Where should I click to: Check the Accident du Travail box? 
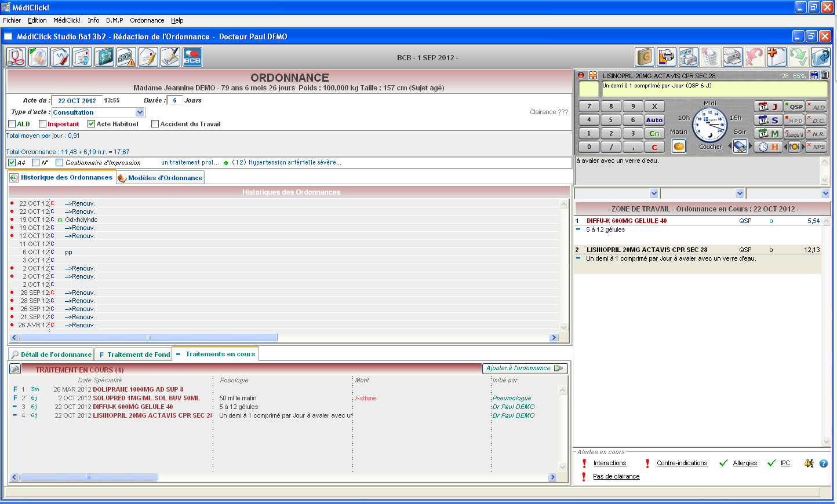pos(155,124)
